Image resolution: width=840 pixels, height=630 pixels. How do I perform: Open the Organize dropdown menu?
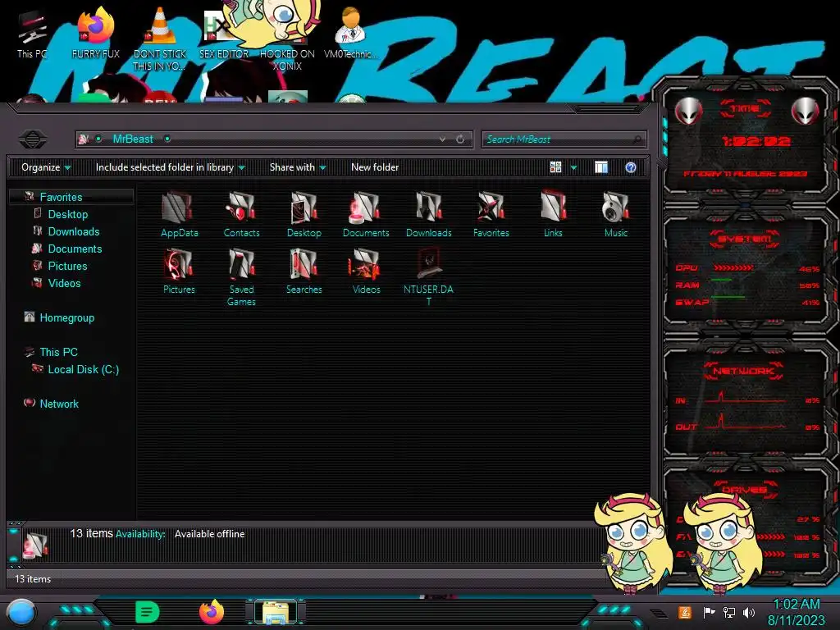click(46, 167)
